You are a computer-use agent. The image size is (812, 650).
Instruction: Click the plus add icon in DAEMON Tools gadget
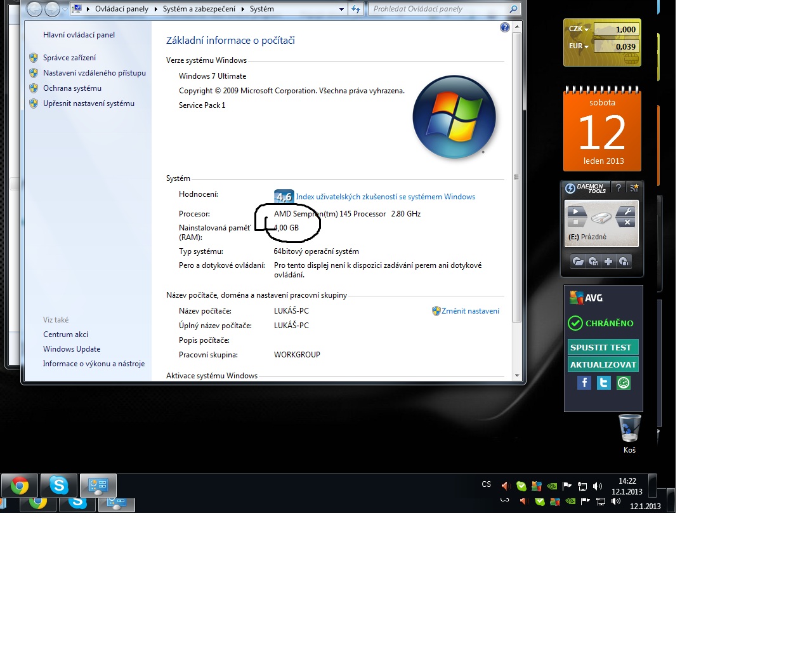pos(608,262)
